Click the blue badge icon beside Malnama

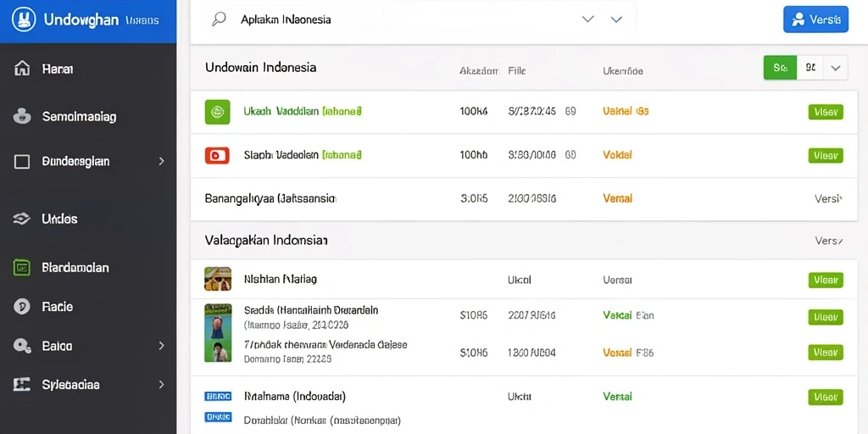point(218,397)
